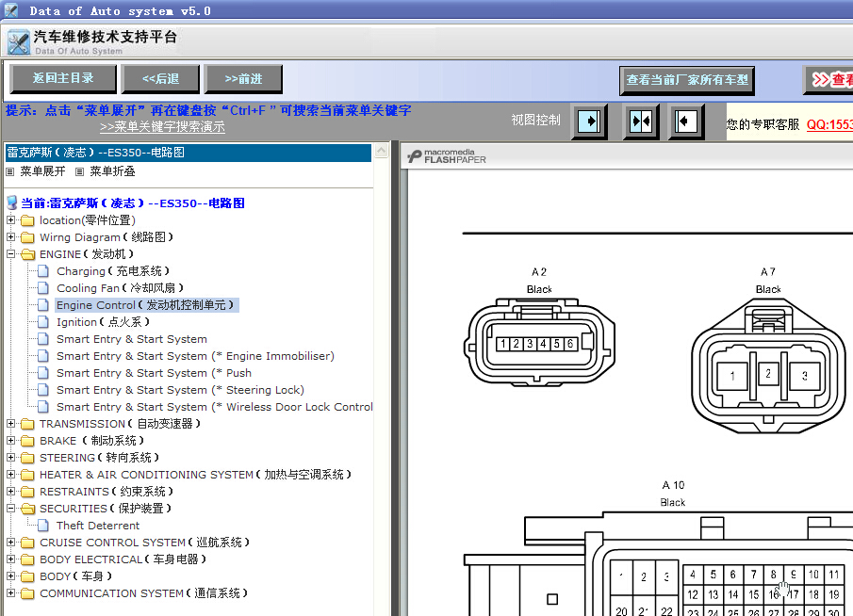Screen dimensions: 853x616
Task: Select Engine Control(发动机控制单元) item
Action: tap(145, 305)
